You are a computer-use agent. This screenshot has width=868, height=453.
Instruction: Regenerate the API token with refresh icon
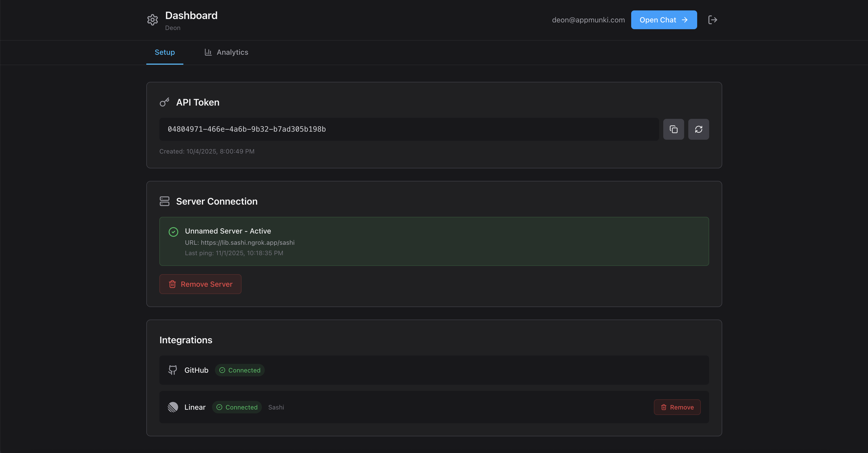(x=698, y=129)
